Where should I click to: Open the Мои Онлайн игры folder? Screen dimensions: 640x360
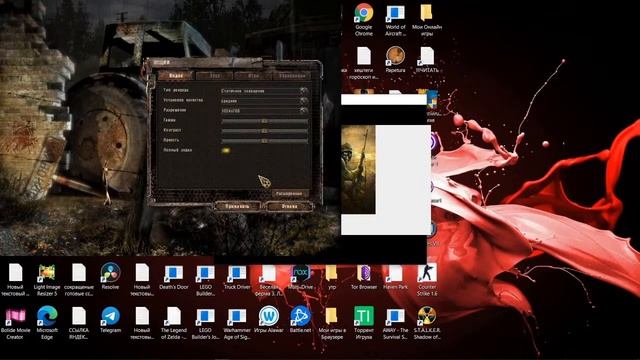(427, 18)
